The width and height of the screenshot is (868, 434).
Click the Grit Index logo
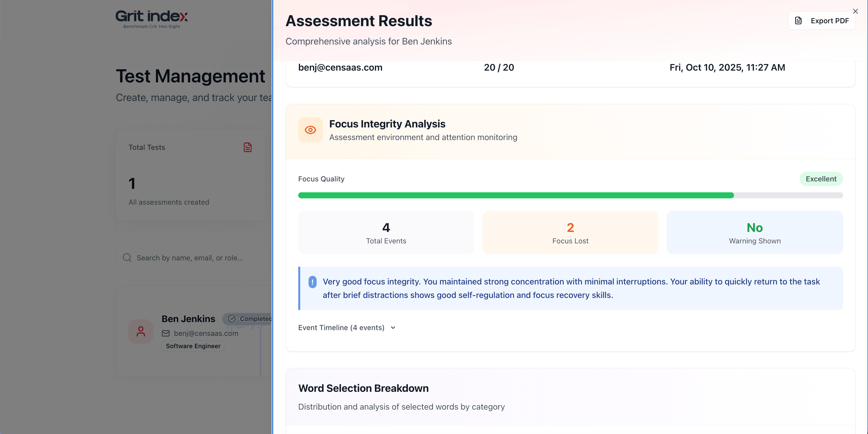[x=152, y=19]
